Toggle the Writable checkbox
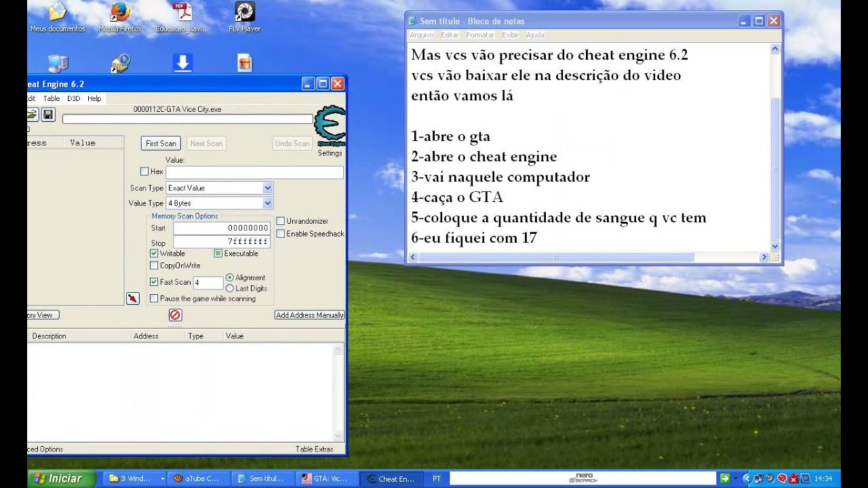 pos(154,253)
